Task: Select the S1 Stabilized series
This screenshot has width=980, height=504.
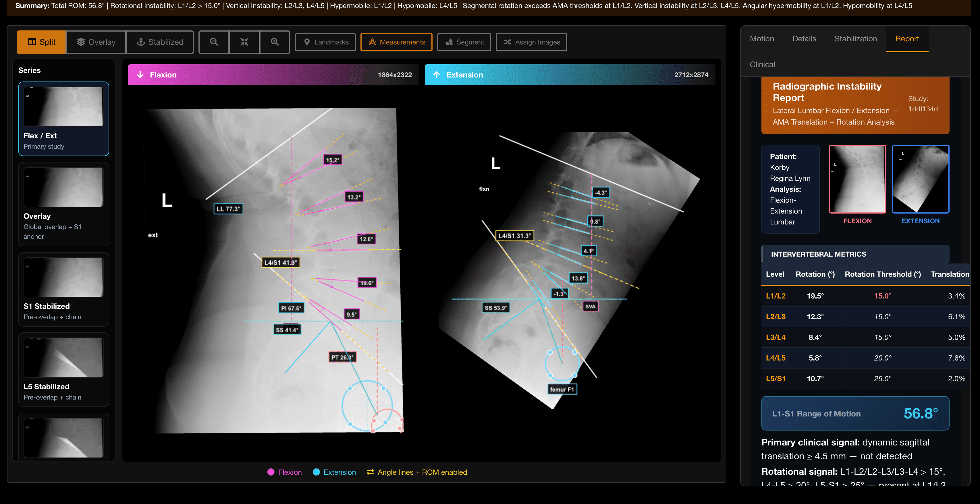Action: click(63, 289)
